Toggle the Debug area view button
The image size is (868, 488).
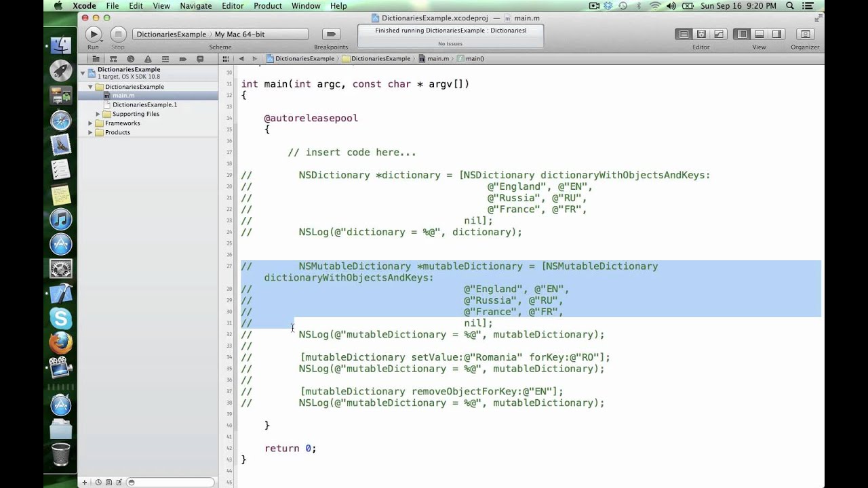(x=759, y=34)
